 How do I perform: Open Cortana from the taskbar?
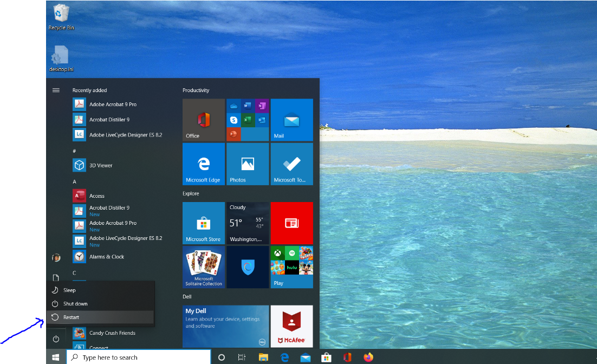221,357
